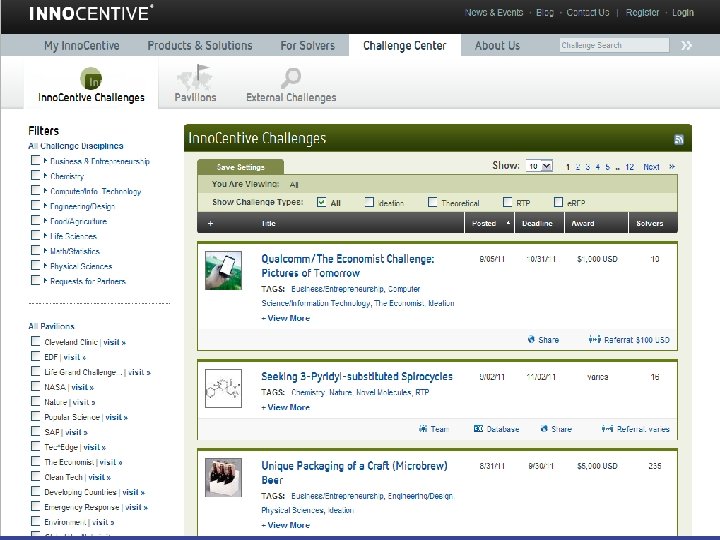Image resolution: width=720 pixels, height=540 pixels.
Task: Open the Pavilions map flag icon
Action: (x=195, y=77)
